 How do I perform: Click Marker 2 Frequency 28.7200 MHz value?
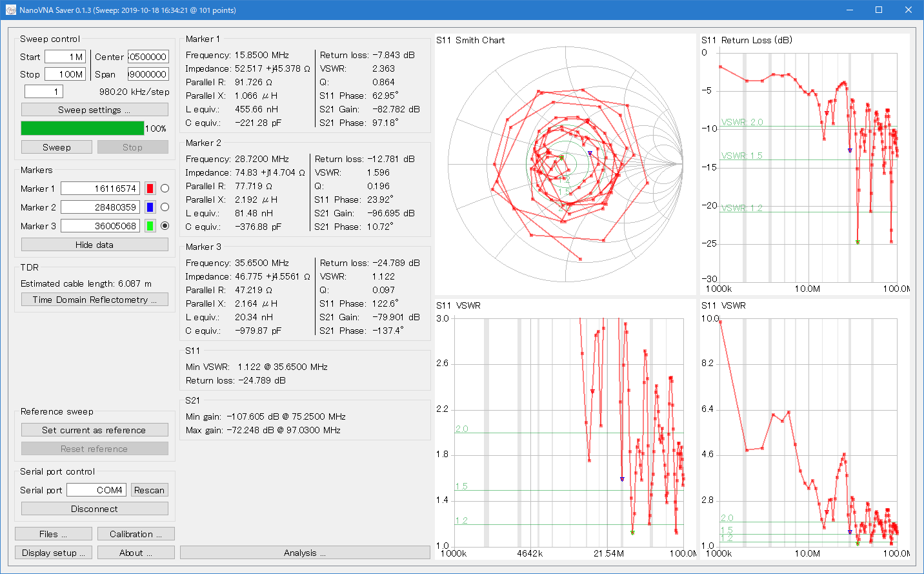tap(262, 159)
